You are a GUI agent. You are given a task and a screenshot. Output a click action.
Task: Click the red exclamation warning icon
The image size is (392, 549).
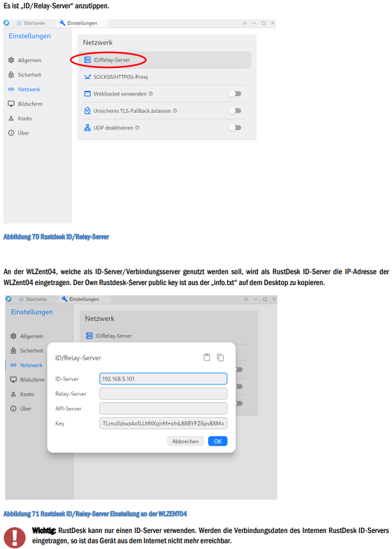pyautogui.click(x=15, y=538)
